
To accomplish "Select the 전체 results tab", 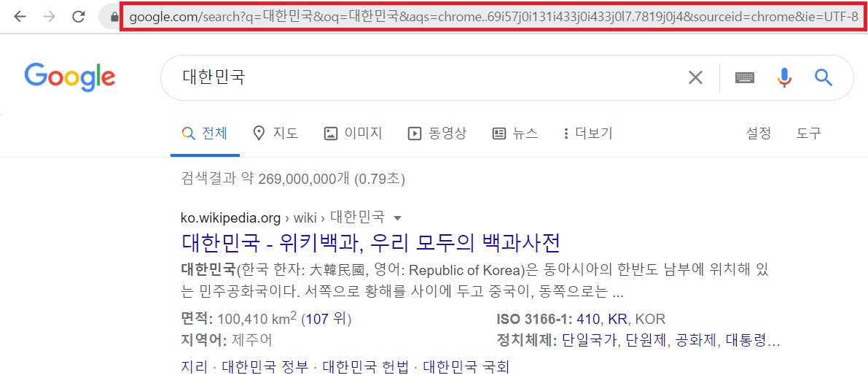I will (x=205, y=133).
